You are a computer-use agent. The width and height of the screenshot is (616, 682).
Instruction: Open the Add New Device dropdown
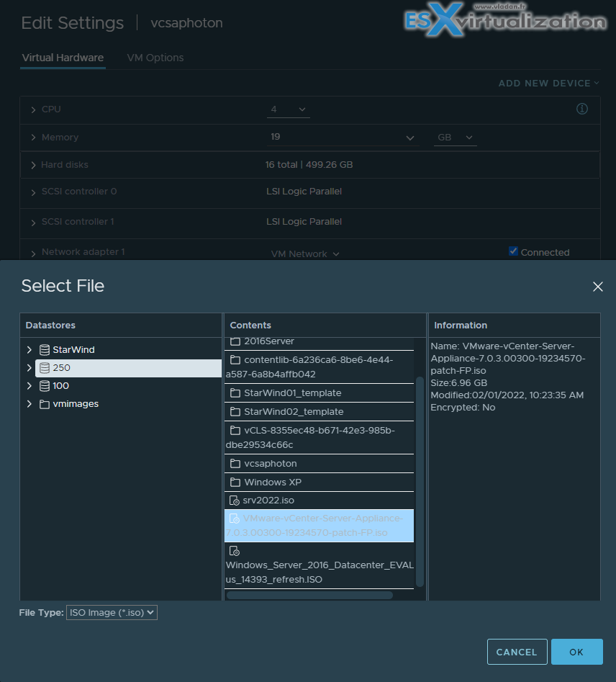pyautogui.click(x=548, y=83)
